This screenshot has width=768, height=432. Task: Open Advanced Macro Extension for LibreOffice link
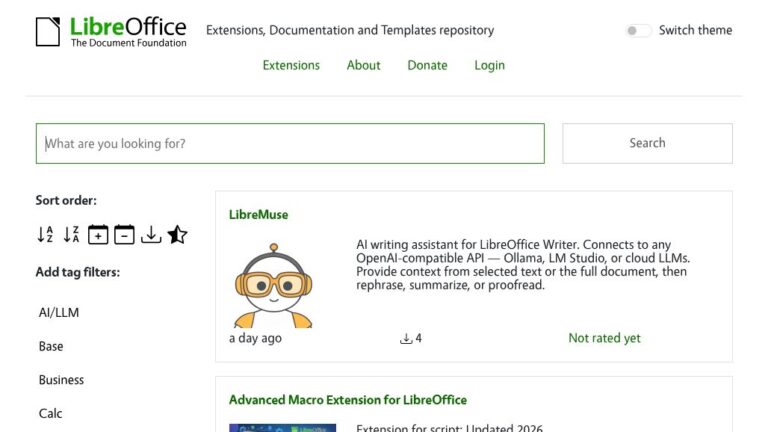tap(348, 400)
